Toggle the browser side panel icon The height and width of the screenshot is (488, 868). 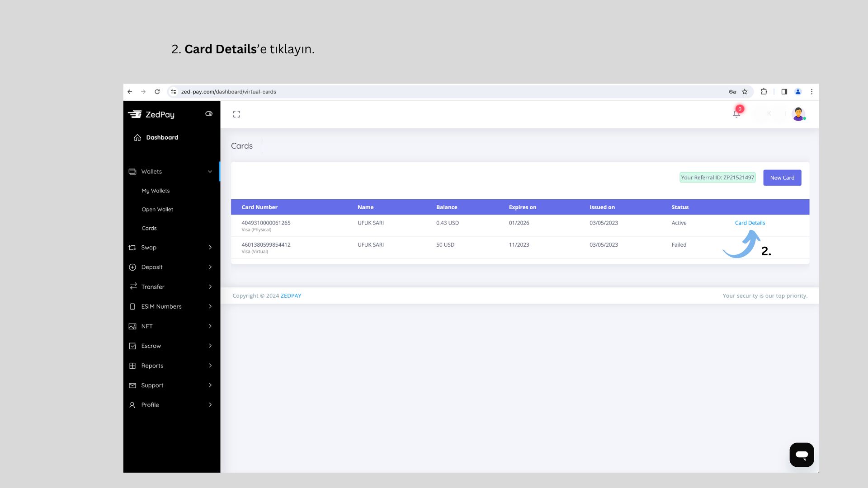tap(784, 92)
